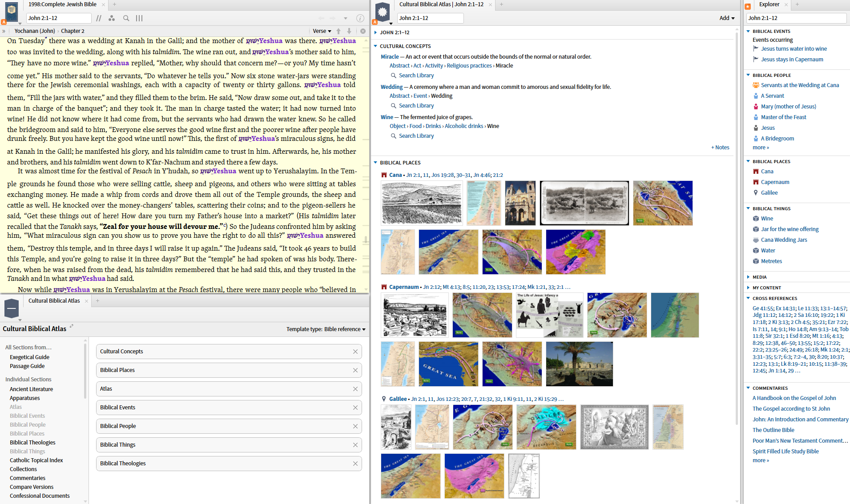
Task: Open Alcoholic drinks breadcrumb link under Wine
Action: [464, 126]
